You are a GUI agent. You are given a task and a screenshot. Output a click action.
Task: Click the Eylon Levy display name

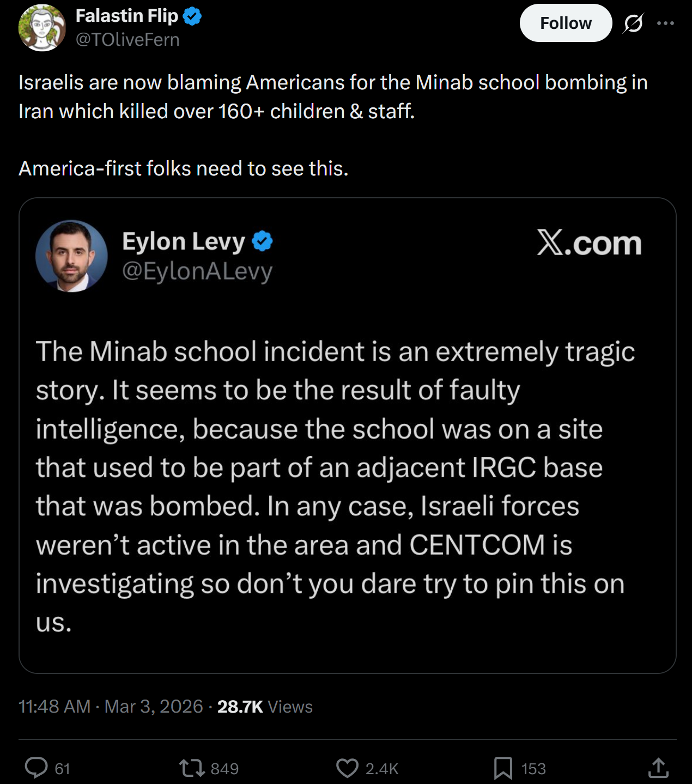click(x=184, y=241)
